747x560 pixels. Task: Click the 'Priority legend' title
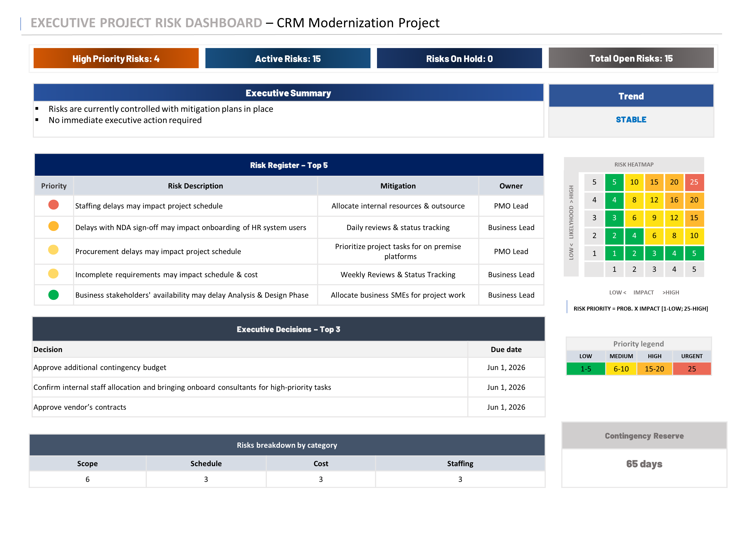638,344
